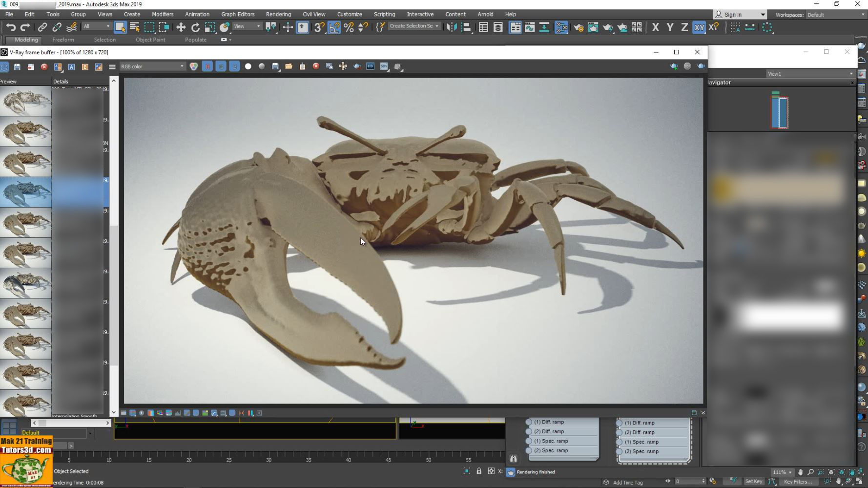
Task: Click the clear image red X icon
Action: pyautogui.click(x=316, y=66)
